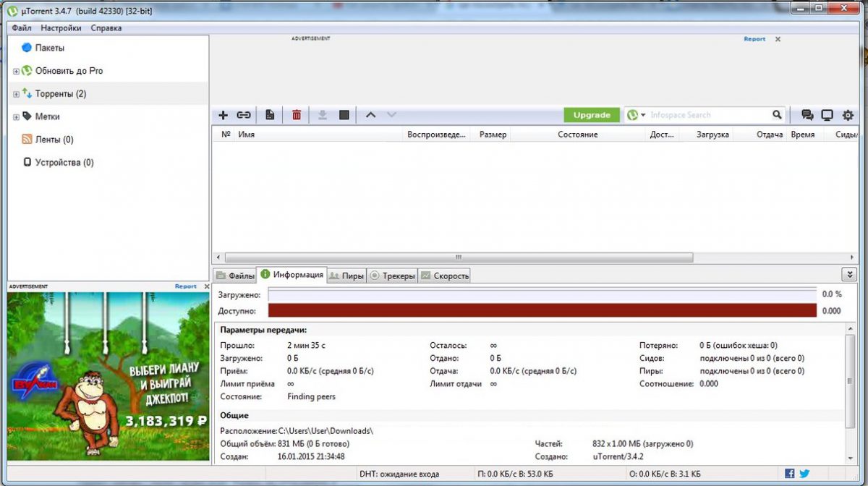This screenshot has height=486, width=868.
Task: Click the tag icon beside Метки
Action: pos(27,116)
